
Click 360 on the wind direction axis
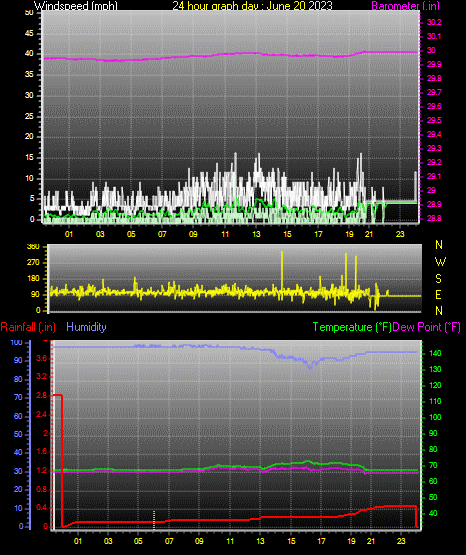tap(33, 247)
